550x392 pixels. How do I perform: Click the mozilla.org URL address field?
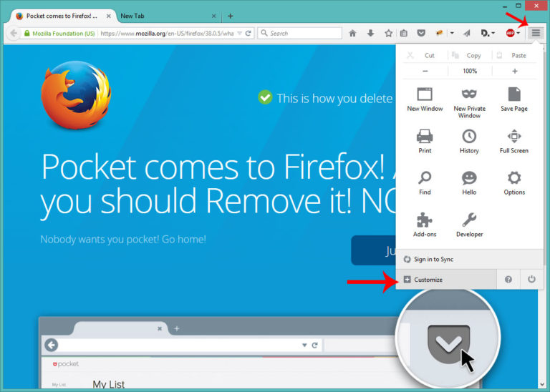(x=167, y=34)
